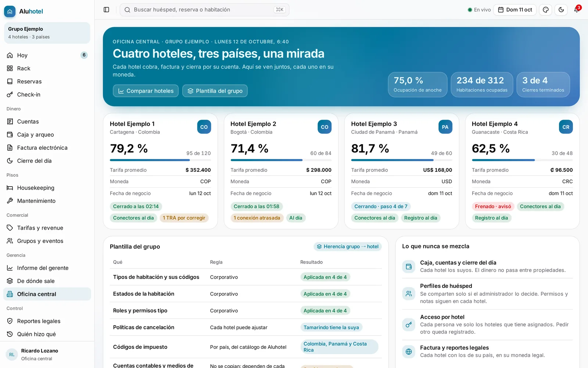Open the theme palette icon
The width and height of the screenshot is (588, 368).
(x=546, y=10)
